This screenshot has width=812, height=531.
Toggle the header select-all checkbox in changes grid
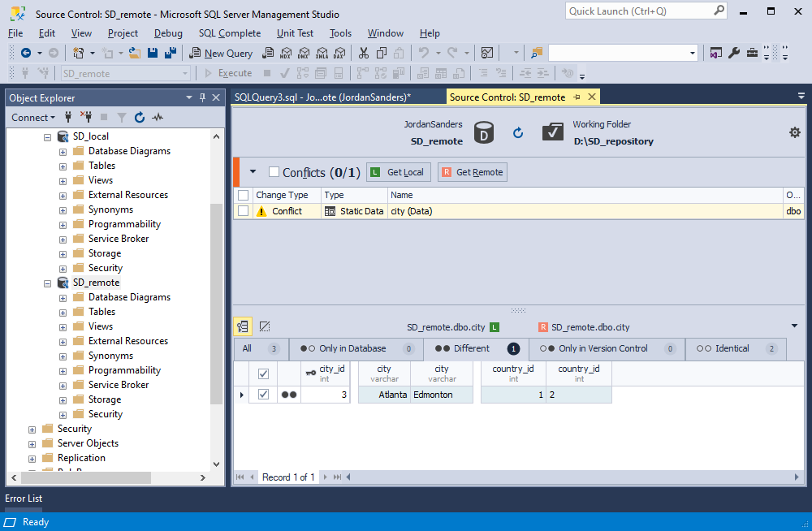(243, 195)
